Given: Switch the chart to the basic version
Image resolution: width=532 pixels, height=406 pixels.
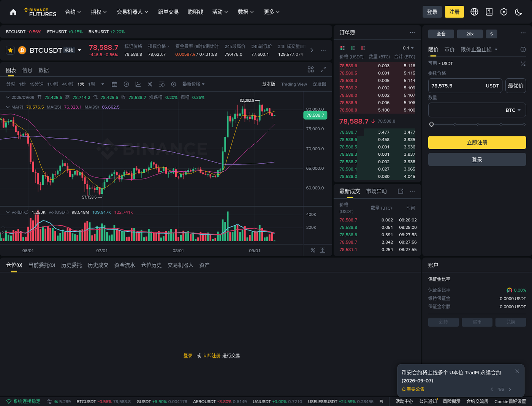Looking at the screenshot, I should [x=269, y=84].
